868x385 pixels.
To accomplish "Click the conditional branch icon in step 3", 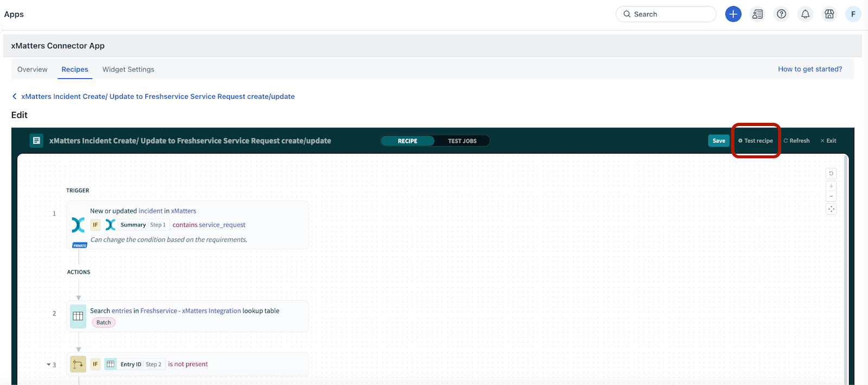I will (x=78, y=364).
